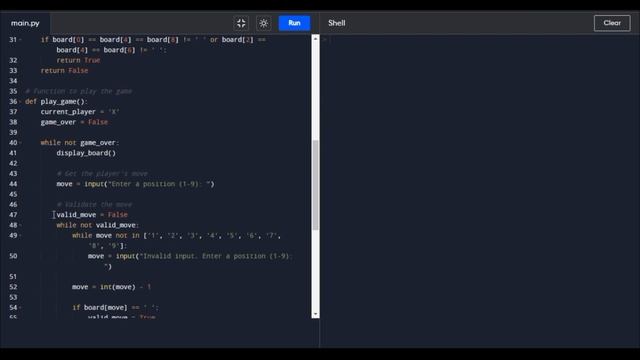Click the "Get the player's move" comment line 43
The image size is (640, 360).
tap(102, 173)
